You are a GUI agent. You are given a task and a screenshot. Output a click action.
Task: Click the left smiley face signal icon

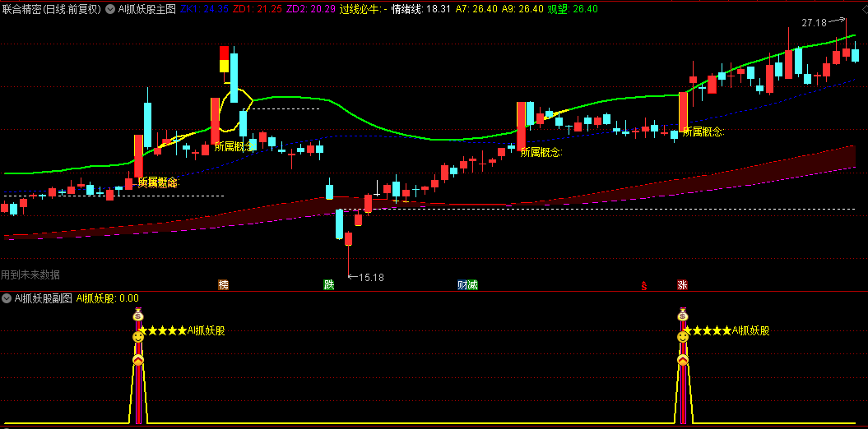[x=138, y=337]
